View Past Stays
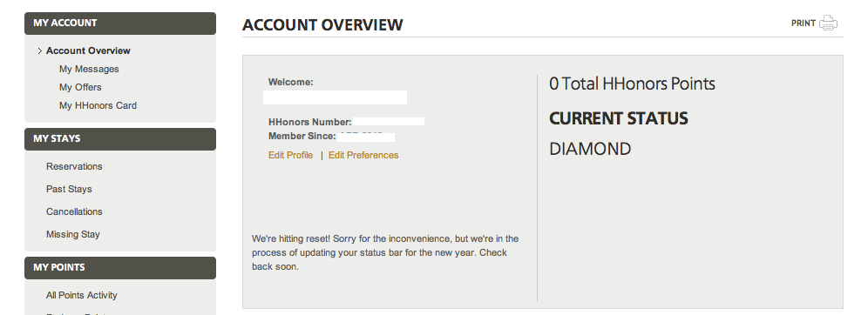Screen dimensions: 868x315 (69, 189)
